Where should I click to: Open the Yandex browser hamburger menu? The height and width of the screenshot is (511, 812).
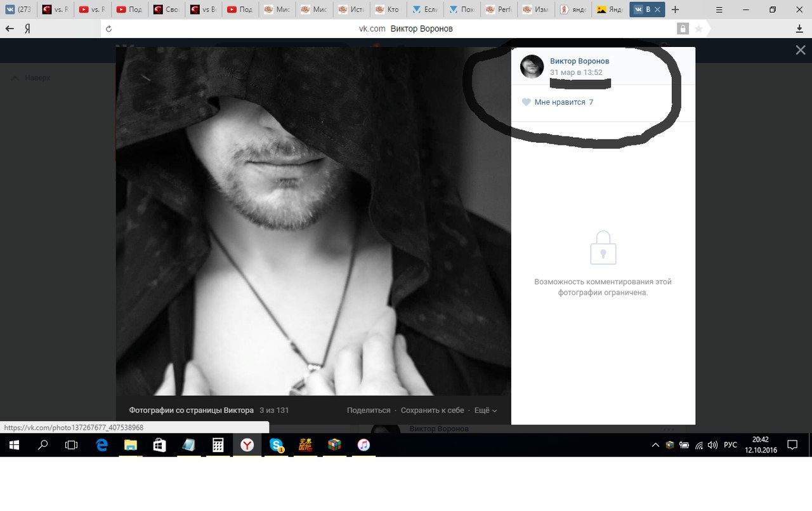coord(718,10)
